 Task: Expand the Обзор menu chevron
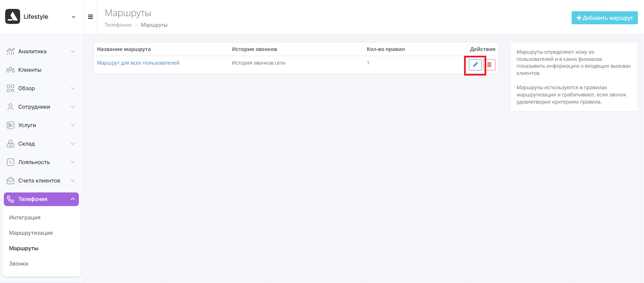point(73,89)
